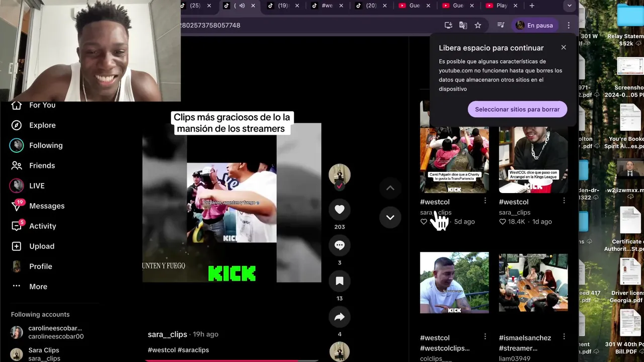Like the 18.4K likes video heart

[502, 222]
